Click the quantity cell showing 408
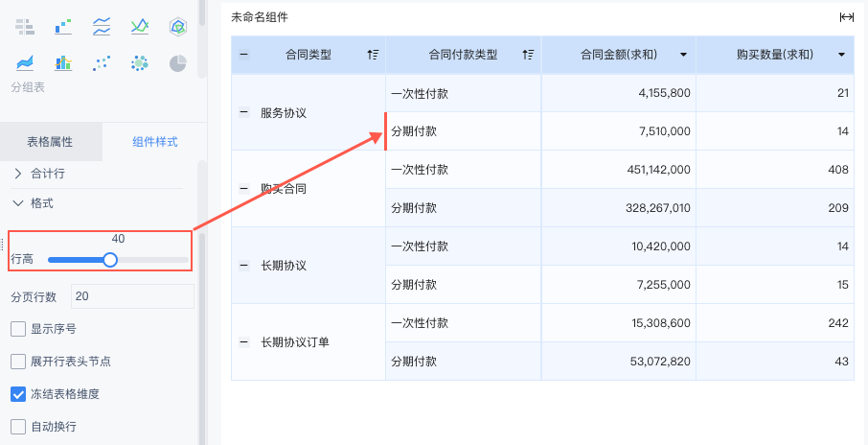This screenshot has width=868, height=445. pyautogui.click(x=775, y=170)
